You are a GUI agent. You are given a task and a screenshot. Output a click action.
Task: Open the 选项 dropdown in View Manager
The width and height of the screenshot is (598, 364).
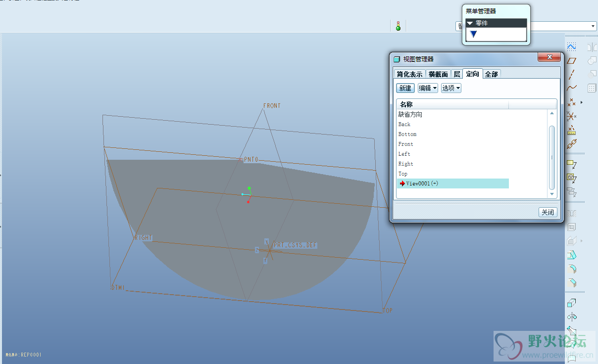click(451, 88)
